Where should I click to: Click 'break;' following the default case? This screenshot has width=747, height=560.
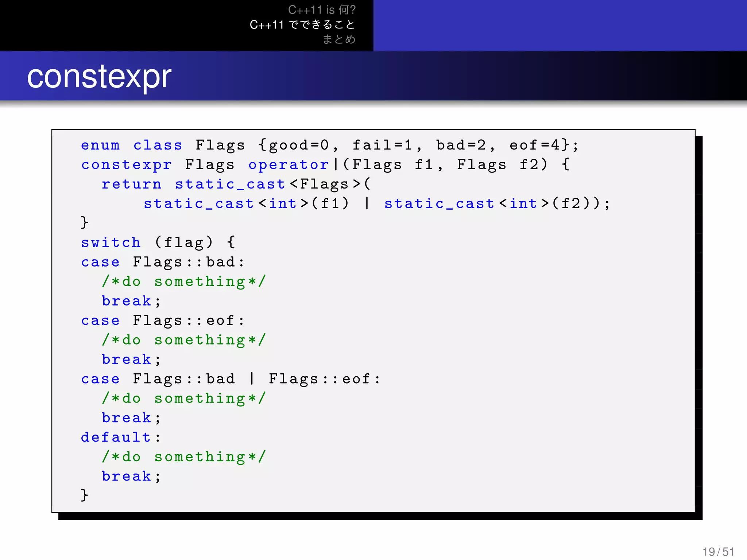click(x=131, y=476)
